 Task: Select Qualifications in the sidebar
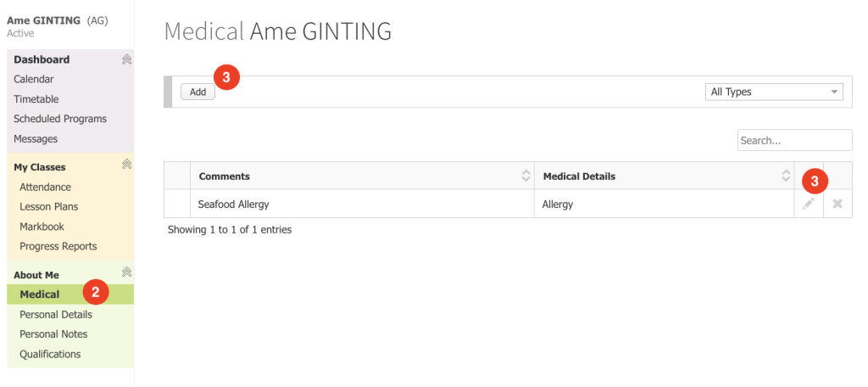point(50,354)
